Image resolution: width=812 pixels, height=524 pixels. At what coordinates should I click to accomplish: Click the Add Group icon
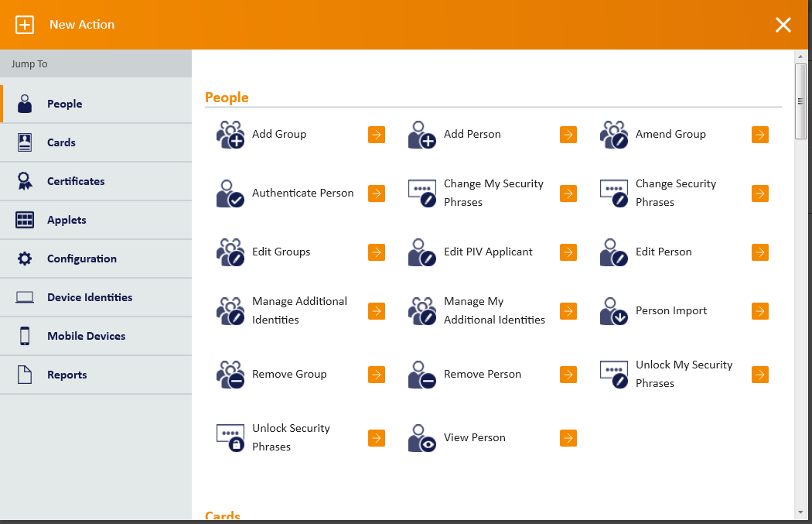click(230, 135)
